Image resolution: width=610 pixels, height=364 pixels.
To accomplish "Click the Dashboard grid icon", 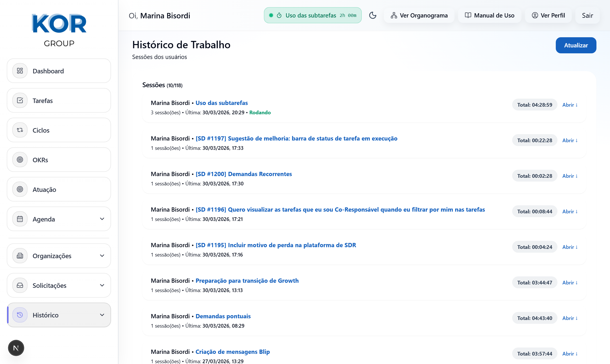I will pyautogui.click(x=20, y=71).
